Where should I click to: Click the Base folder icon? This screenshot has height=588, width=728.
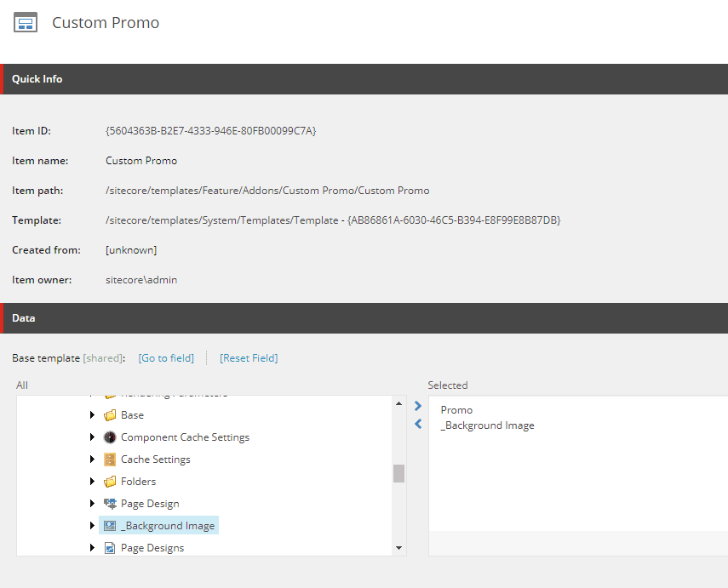[x=109, y=415]
